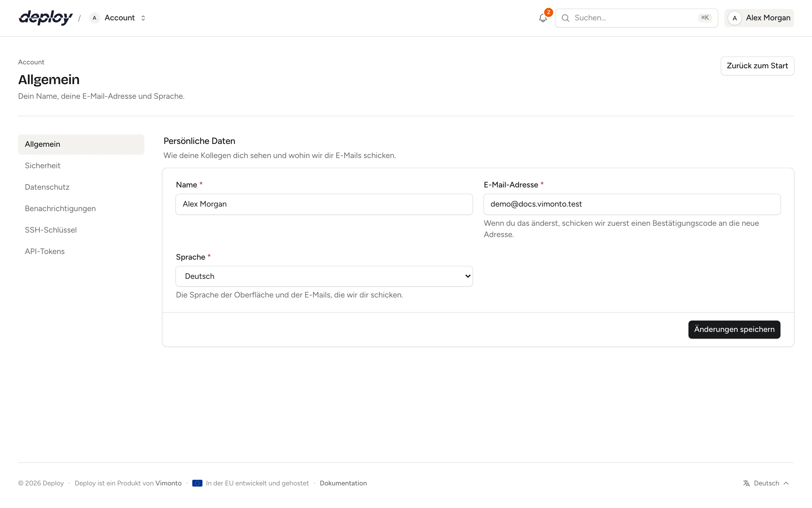This screenshot has width=812, height=508.
Task: Go to the Sicherheit section
Action: click(81, 166)
